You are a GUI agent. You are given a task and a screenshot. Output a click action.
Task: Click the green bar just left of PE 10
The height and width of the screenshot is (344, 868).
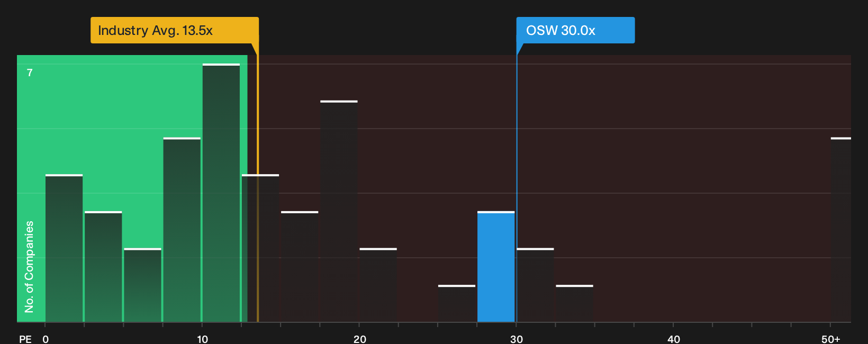pyautogui.click(x=182, y=230)
